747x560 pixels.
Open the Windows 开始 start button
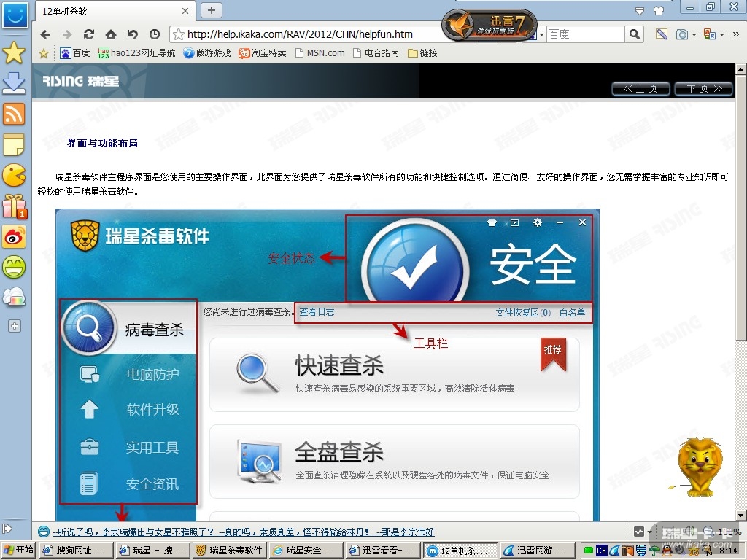pyautogui.click(x=18, y=550)
